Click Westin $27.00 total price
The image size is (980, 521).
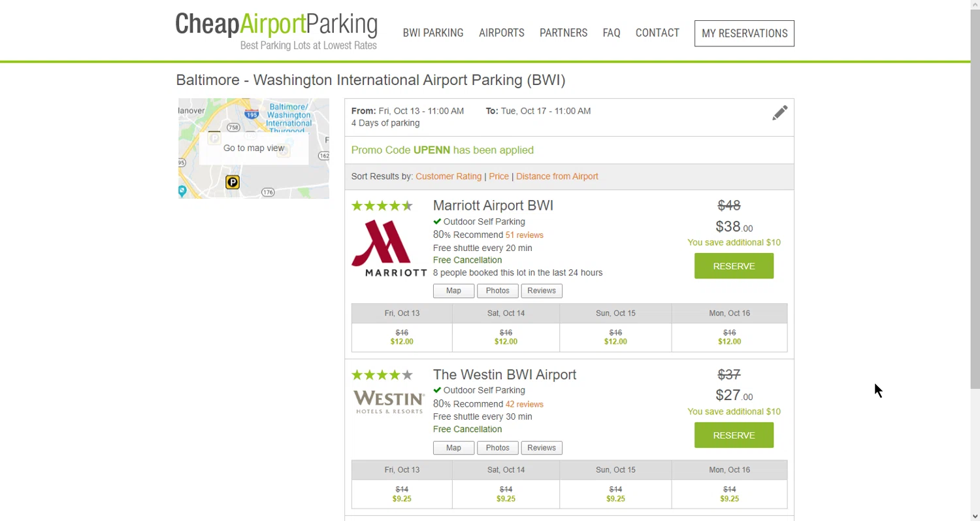(734, 395)
